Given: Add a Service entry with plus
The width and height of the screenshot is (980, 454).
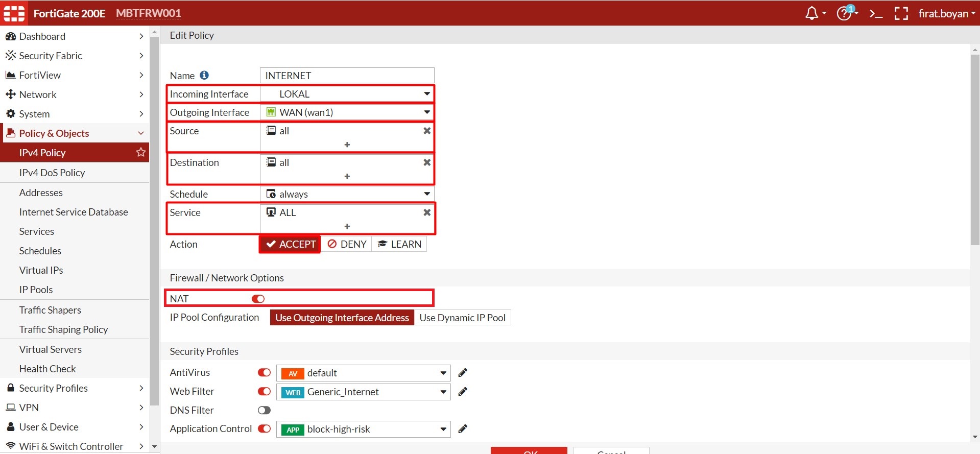Looking at the screenshot, I should [x=347, y=226].
